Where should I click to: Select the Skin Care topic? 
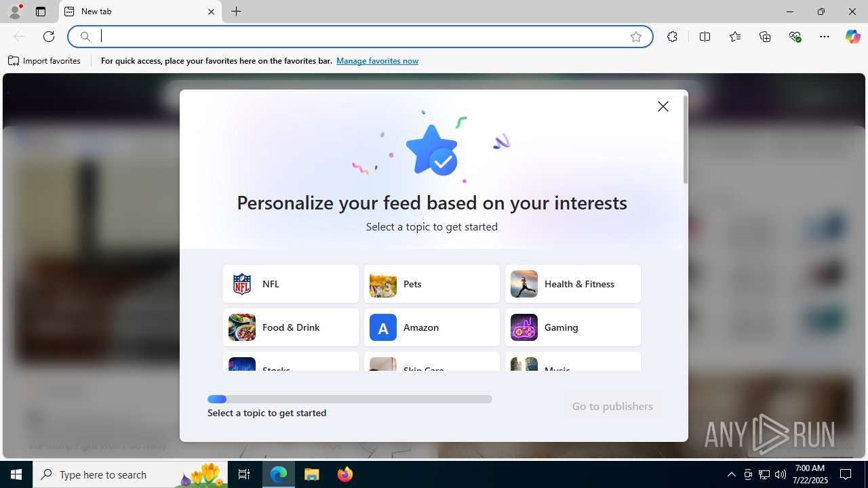pyautogui.click(x=432, y=362)
